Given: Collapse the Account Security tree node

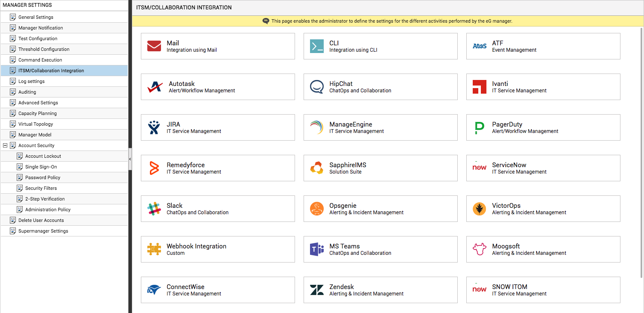Looking at the screenshot, I should (x=5, y=145).
